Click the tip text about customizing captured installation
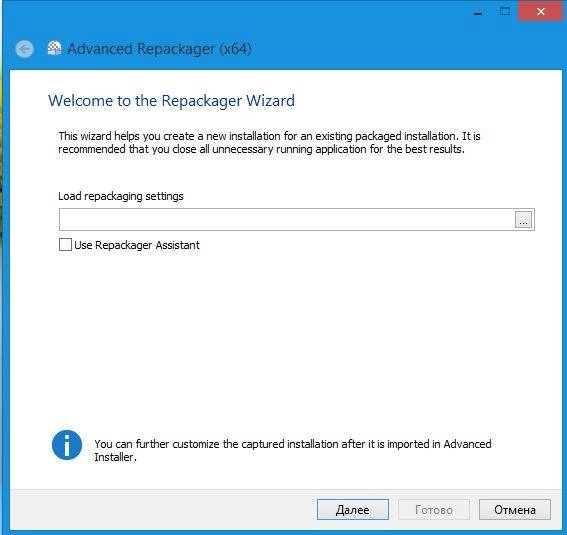The image size is (567, 535). [293, 450]
